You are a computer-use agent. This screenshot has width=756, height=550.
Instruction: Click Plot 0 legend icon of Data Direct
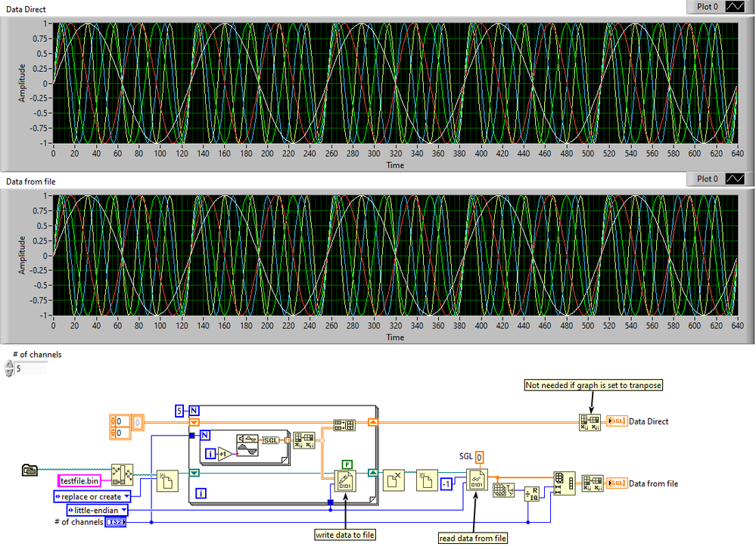(x=736, y=7)
